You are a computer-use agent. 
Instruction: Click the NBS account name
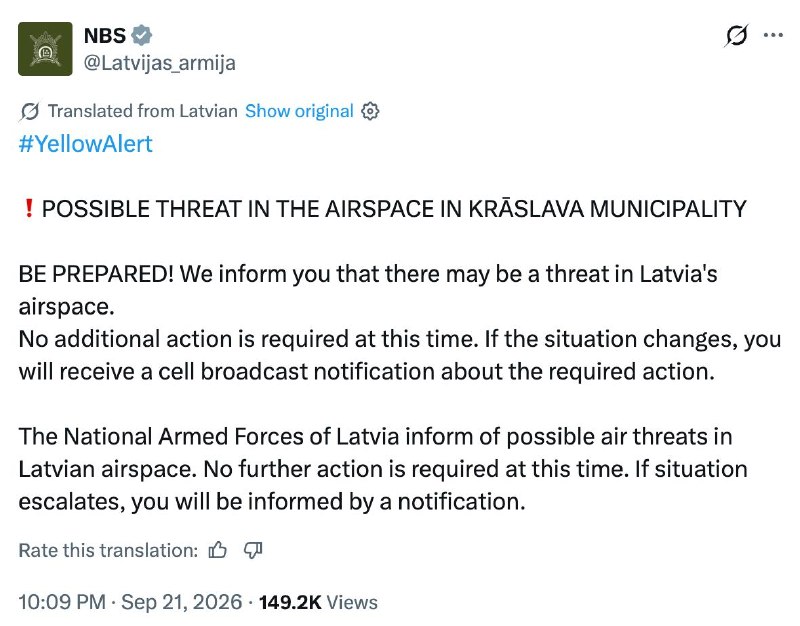tap(105, 36)
